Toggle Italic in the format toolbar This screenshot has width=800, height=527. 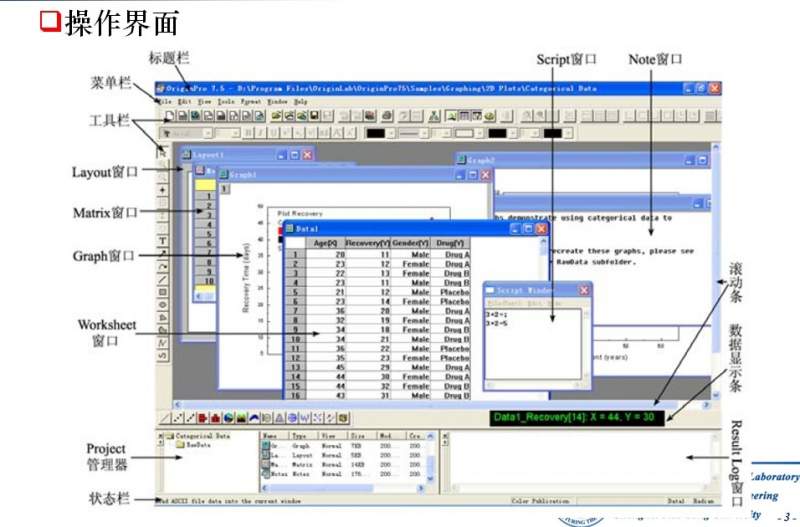coord(260,134)
